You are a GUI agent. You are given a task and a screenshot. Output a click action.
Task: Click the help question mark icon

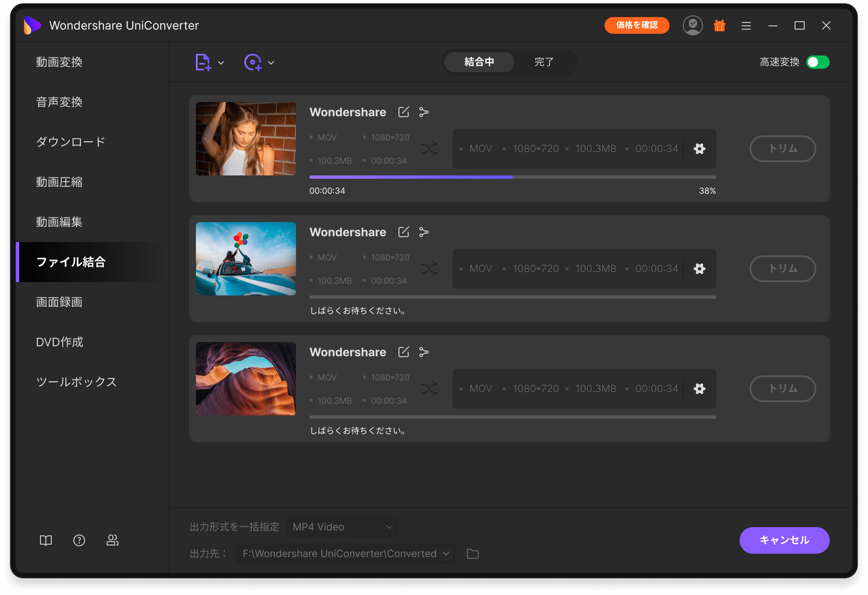point(79,540)
